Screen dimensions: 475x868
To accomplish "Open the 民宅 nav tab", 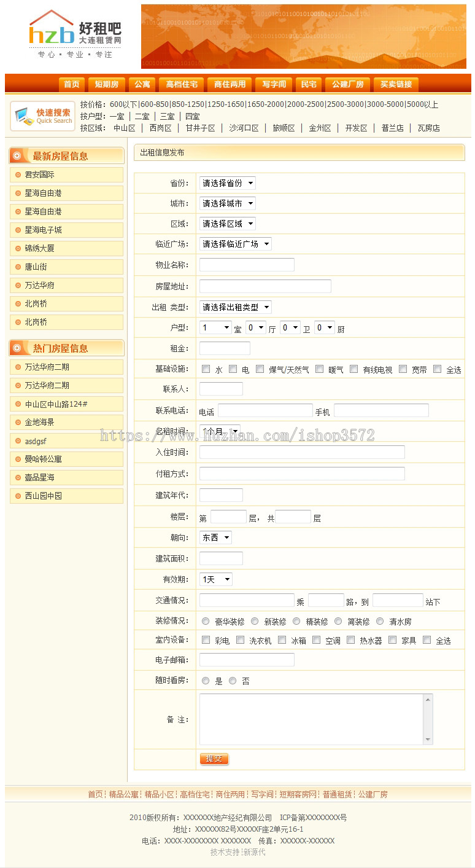I will 309,84.
